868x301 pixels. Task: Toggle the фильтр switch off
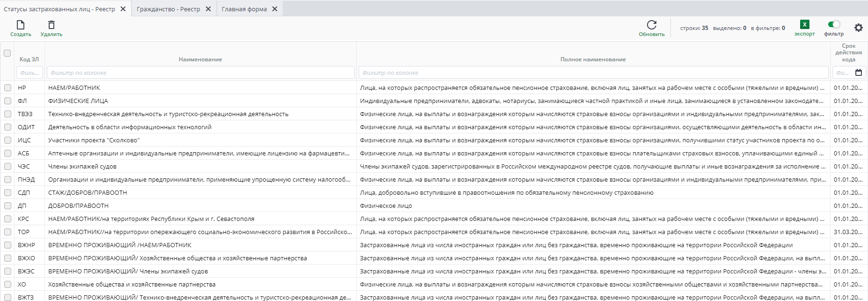(834, 24)
